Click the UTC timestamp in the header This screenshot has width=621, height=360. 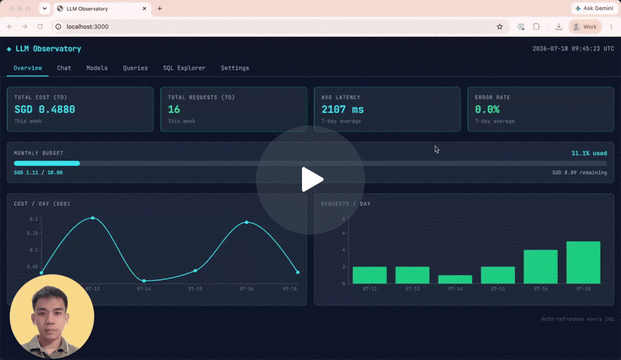click(x=573, y=49)
